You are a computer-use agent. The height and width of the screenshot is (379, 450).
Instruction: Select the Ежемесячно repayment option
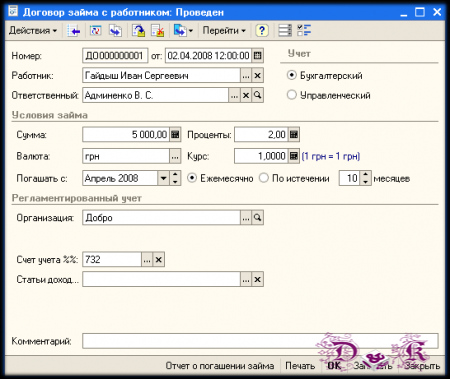coord(192,178)
